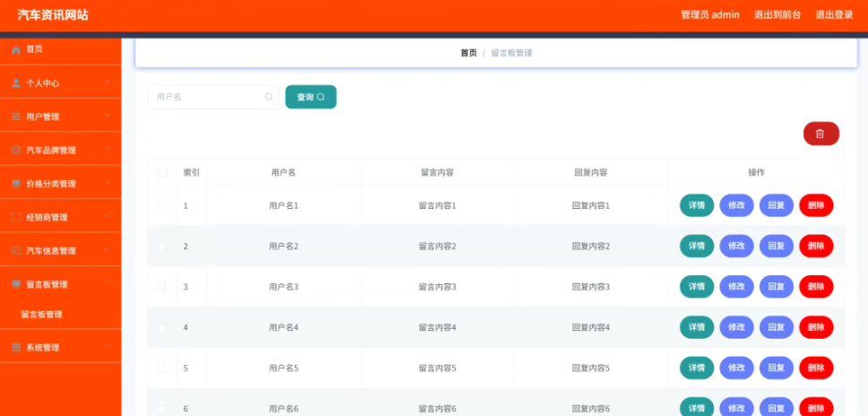Viewport: 868px width, 416px height.
Task: Click 退出到前台 in the header
Action: coord(778,15)
